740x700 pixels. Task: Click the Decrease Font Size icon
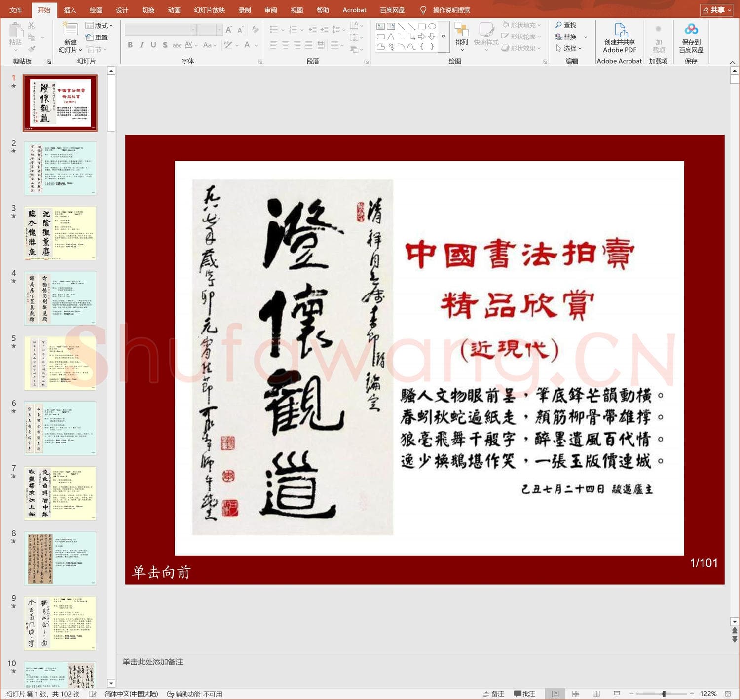(x=240, y=30)
